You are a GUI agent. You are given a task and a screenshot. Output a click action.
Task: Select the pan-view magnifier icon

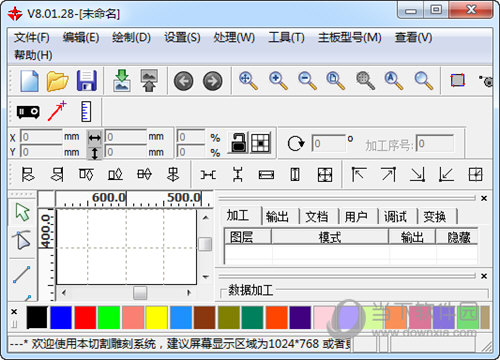[x=249, y=81]
